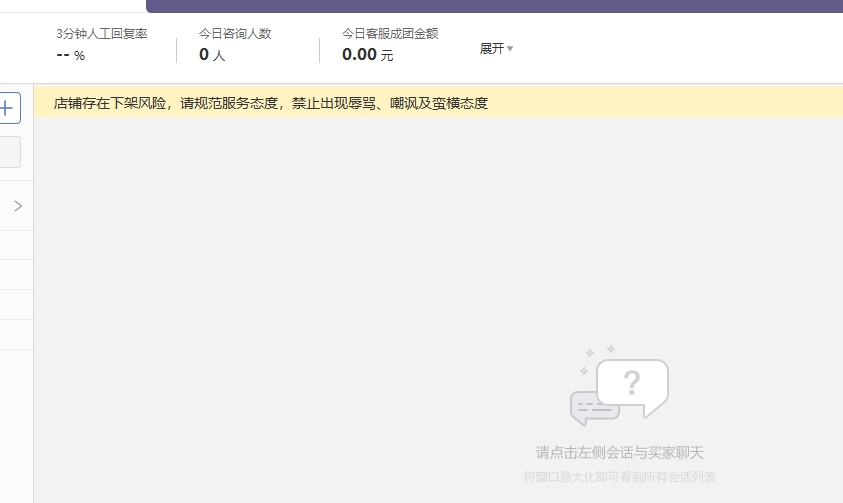Click the 请点击左侧会话与买家聊天 prompt text
Viewport: 843px width, 503px height.
[x=619, y=452]
